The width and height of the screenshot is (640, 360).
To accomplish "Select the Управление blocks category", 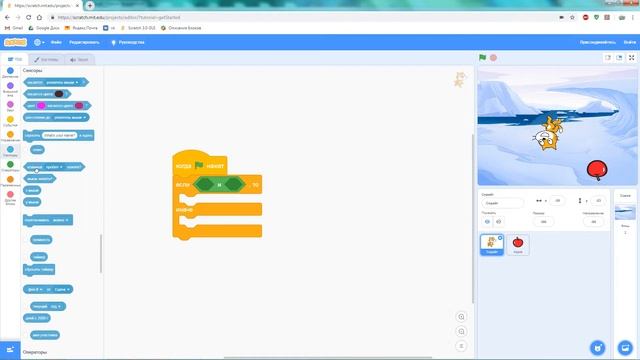I will click(10, 136).
